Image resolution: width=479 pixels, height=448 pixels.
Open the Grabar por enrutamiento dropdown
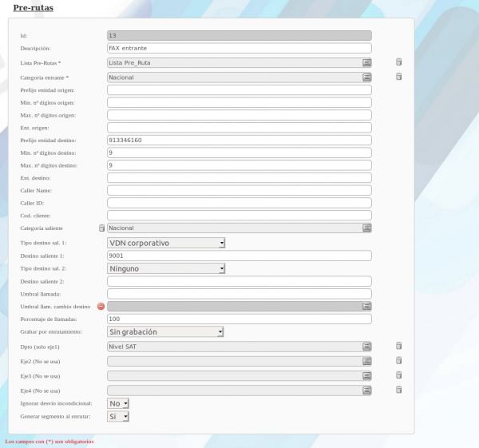(x=165, y=332)
